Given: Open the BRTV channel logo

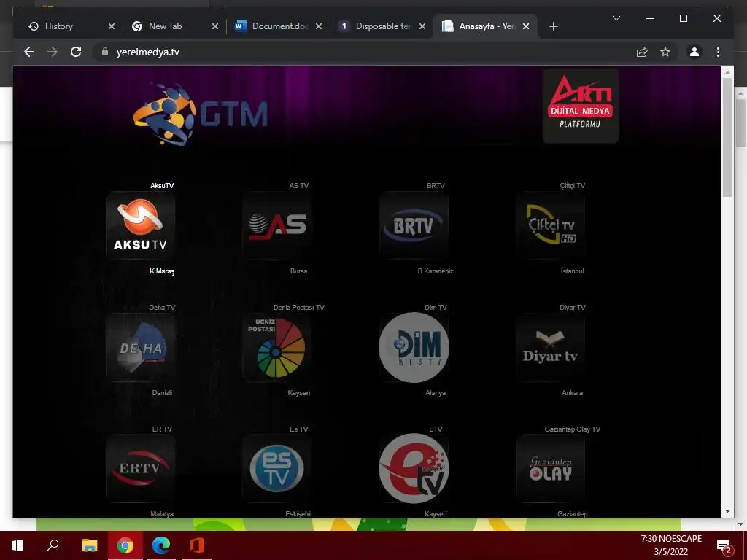Looking at the screenshot, I should (x=414, y=226).
